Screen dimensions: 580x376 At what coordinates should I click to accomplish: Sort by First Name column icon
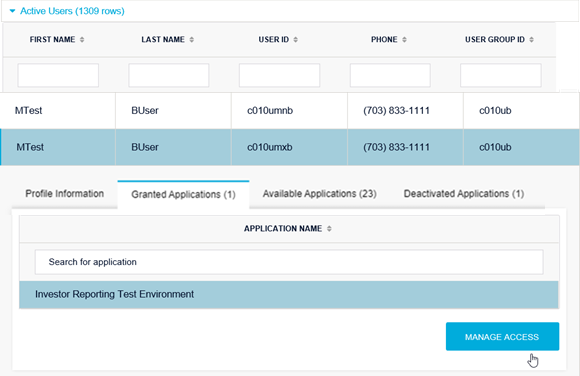(x=82, y=40)
